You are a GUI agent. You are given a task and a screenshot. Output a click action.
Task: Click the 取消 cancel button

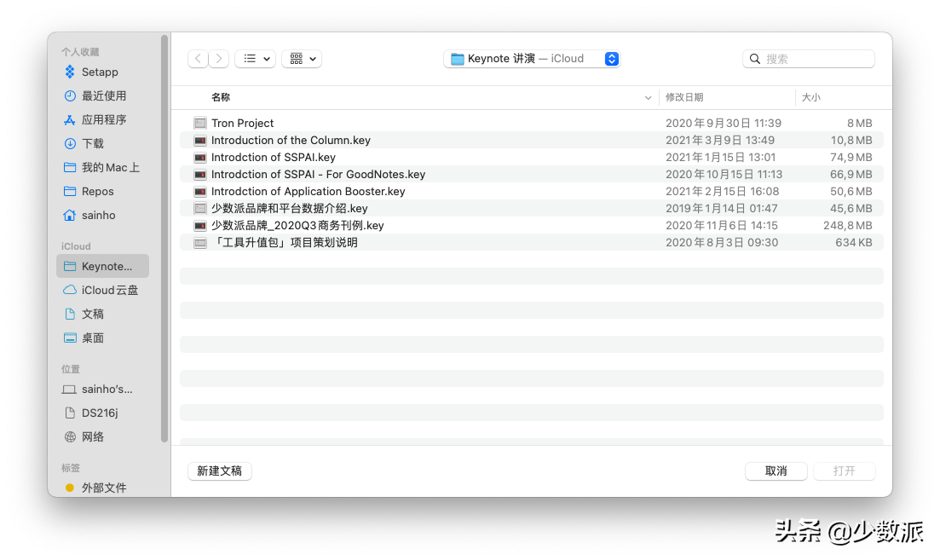coord(776,471)
